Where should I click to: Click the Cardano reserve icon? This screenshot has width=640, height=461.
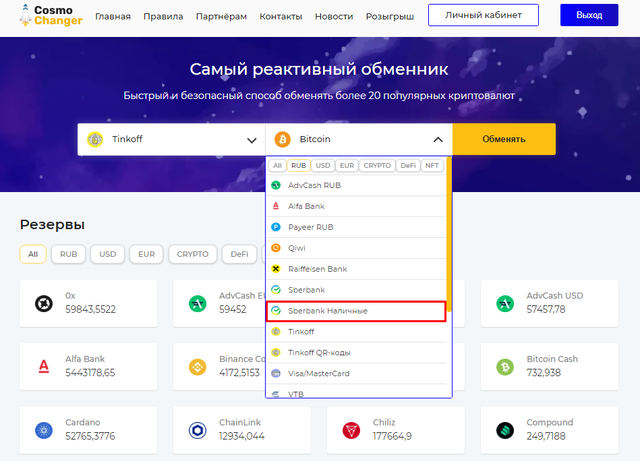point(43,429)
